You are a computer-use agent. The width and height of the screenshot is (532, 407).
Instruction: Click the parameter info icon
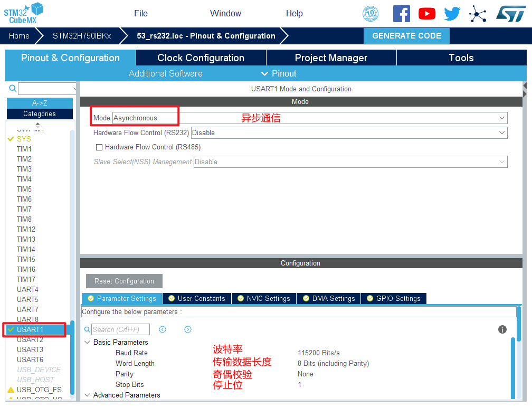502,329
